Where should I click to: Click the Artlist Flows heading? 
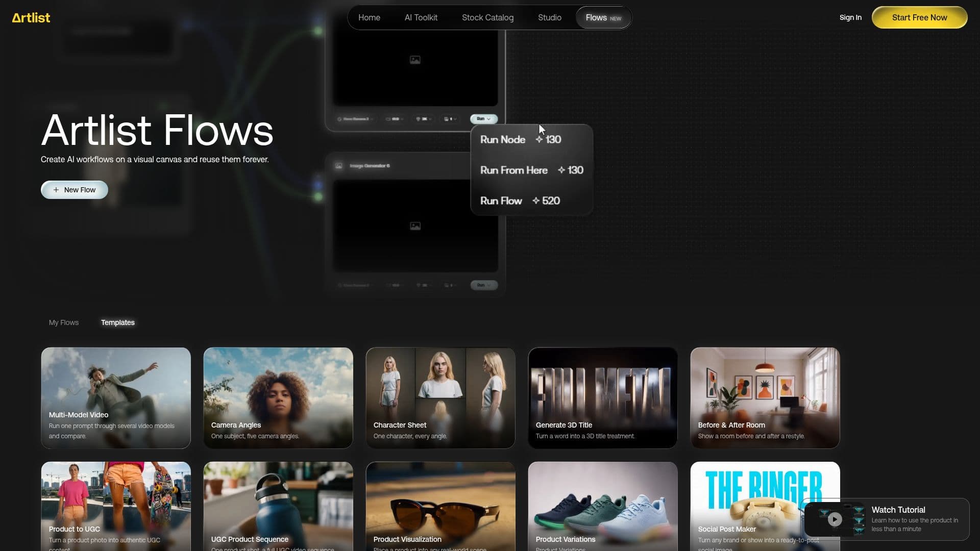(x=157, y=130)
